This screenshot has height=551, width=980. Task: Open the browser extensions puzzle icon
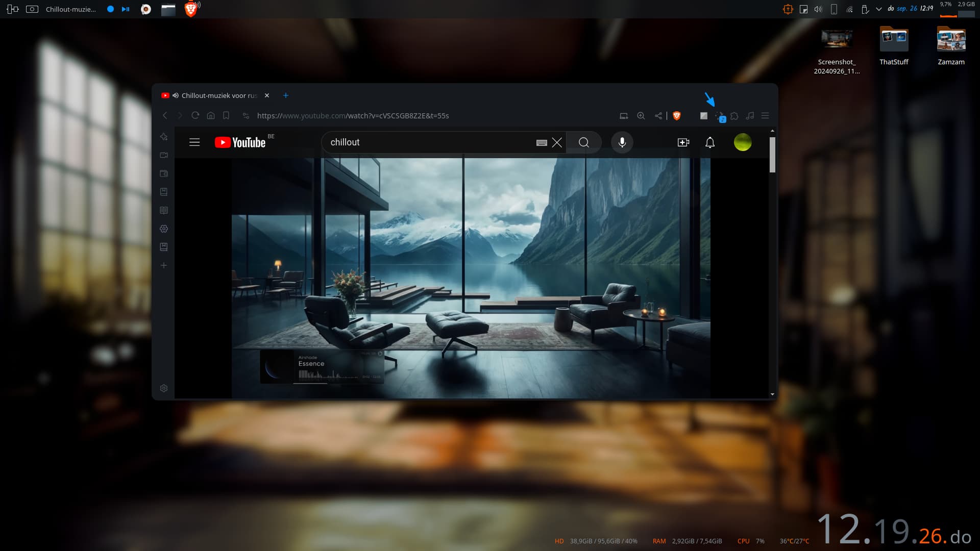734,116
